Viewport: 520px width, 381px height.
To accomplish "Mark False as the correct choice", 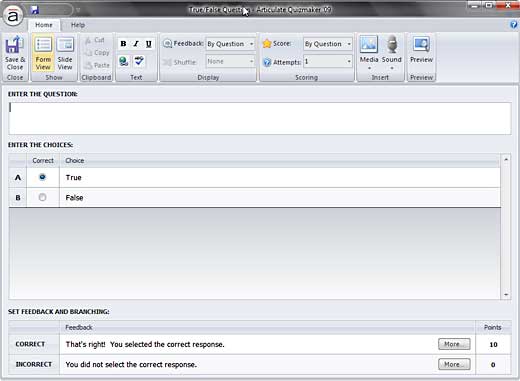I will pos(42,197).
